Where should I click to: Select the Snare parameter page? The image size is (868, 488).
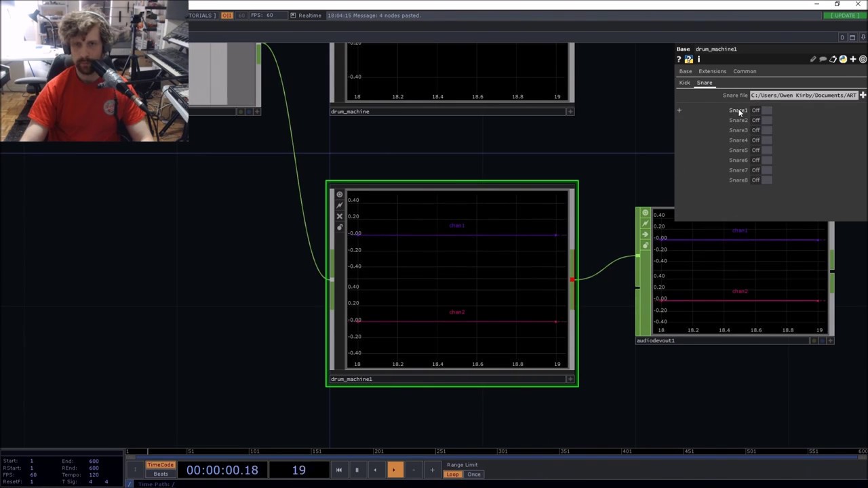tap(705, 83)
